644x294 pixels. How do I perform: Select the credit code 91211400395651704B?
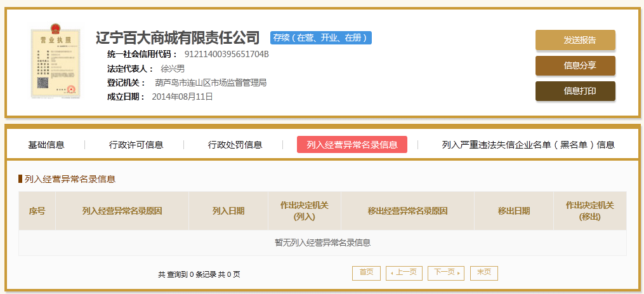(x=227, y=54)
